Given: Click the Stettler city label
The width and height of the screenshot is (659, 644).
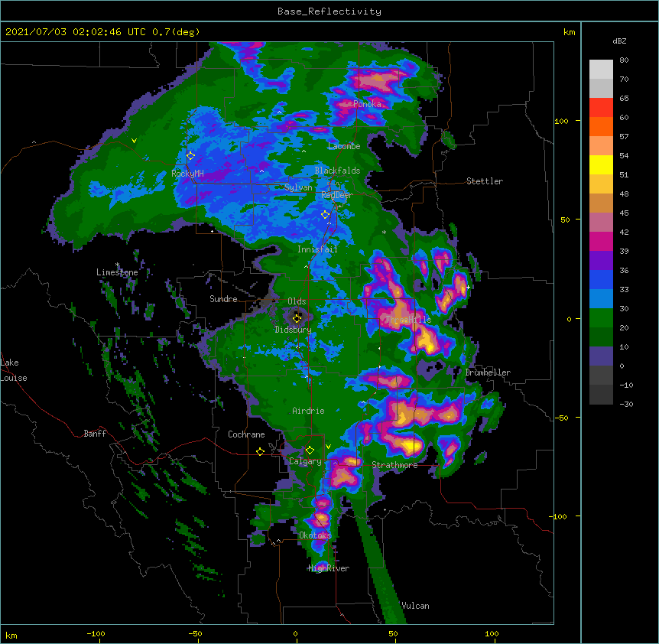Looking at the screenshot, I should (485, 181).
